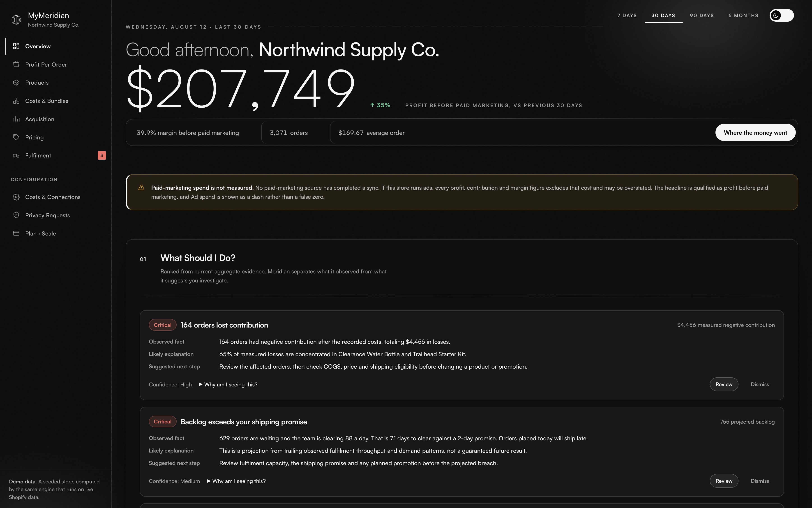Expand 'Why am I seeing this?' for lost contribution

click(x=228, y=384)
